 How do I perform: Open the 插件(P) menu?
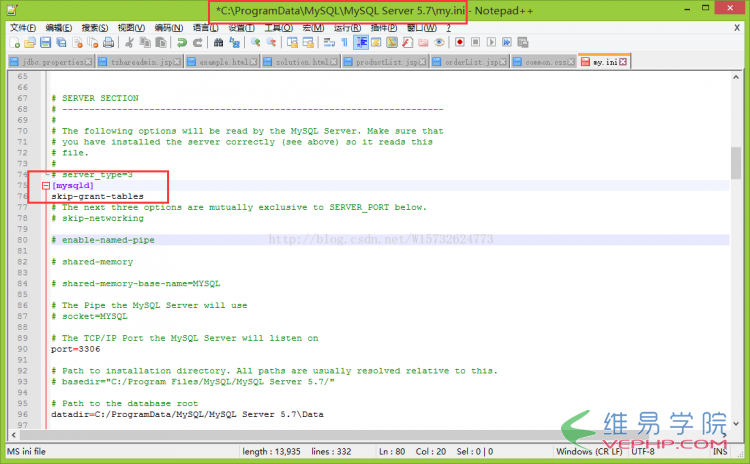click(x=384, y=28)
